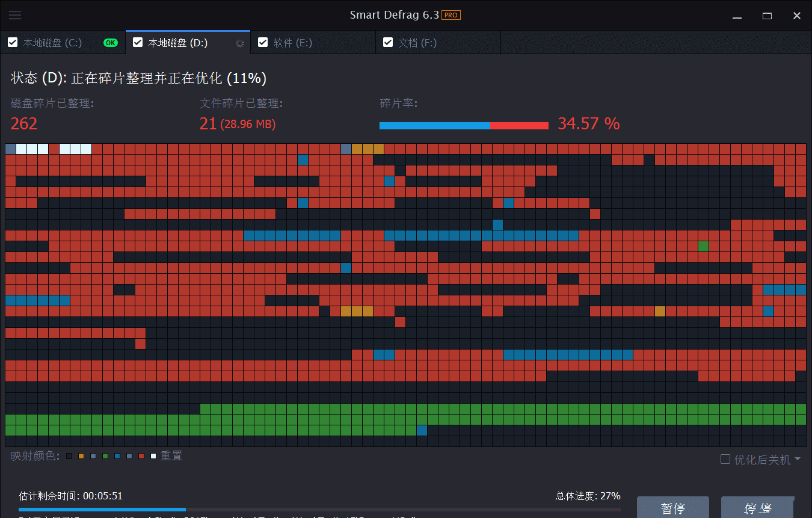Open the hamburger main menu
812x518 pixels.
coord(15,16)
